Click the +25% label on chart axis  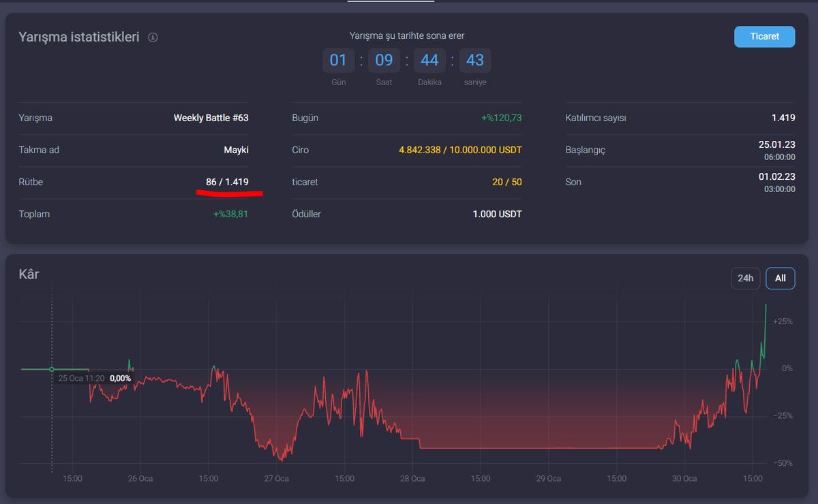point(783,321)
